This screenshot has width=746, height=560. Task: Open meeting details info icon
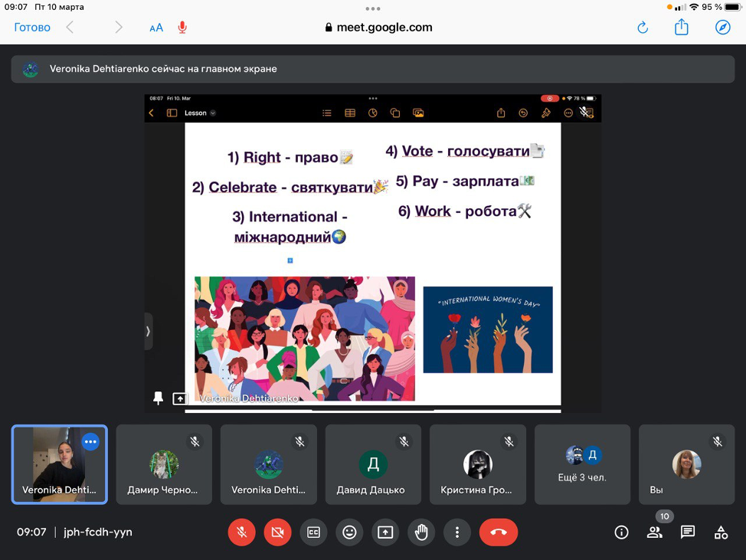coord(621,532)
